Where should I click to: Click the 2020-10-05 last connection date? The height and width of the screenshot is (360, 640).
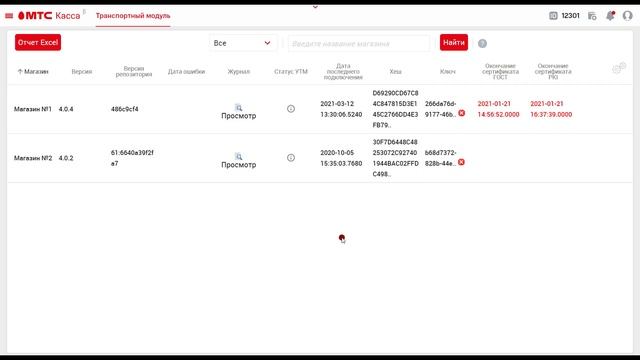(341, 158)
